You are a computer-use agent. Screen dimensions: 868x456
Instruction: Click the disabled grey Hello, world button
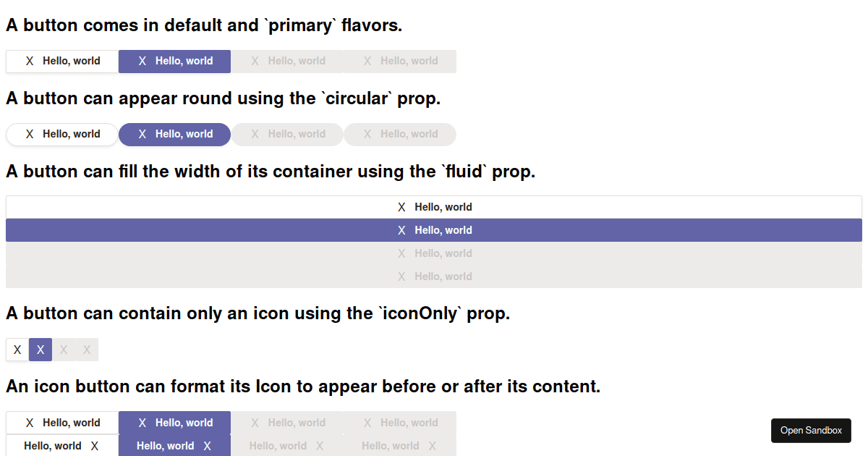point(286,61)
